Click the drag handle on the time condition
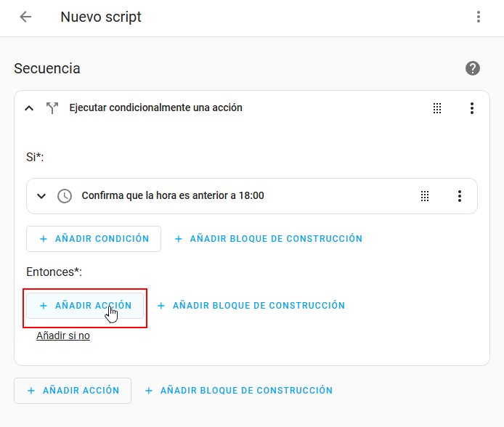Image resolution: width=504 pixels, height=427 pixels. [425, 196]
